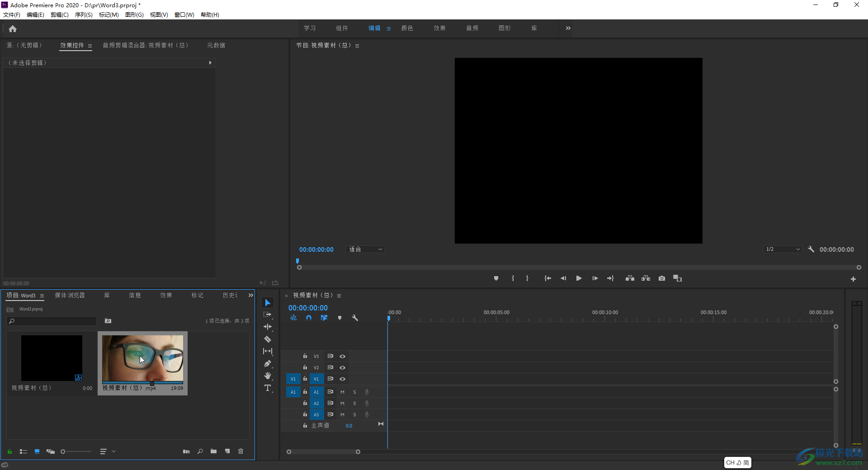Select the Track Select Forward tool
Image resolution: width=868 pixels, height=470 pixels.
pyautogui.click(x=268, y=315)
